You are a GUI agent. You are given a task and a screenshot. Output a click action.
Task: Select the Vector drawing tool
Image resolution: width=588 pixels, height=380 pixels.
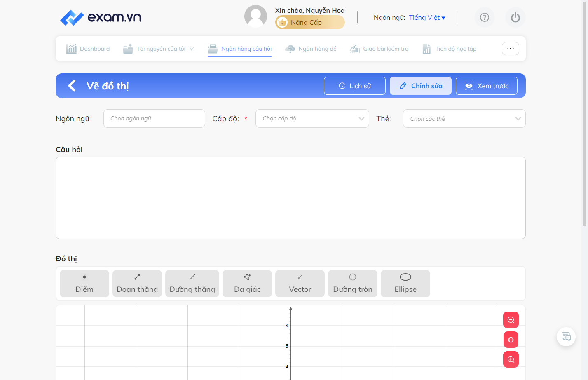coord(300,284)
